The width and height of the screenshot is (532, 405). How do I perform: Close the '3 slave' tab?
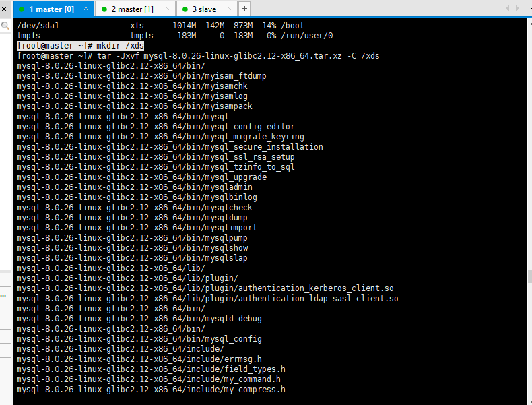pos(229,9)
